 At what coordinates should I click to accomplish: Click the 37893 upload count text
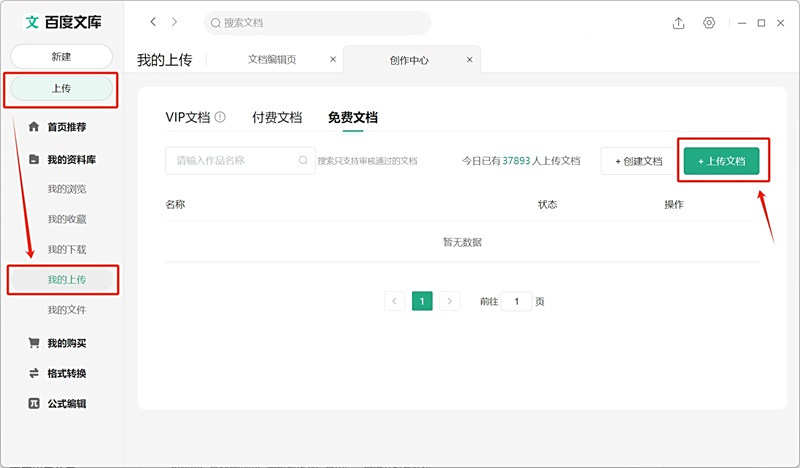point(516,160)
